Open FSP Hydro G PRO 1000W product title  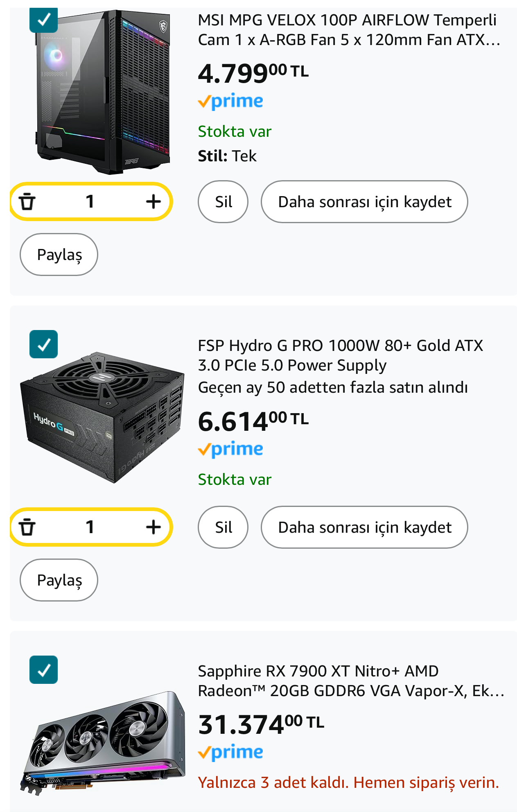point(341,355)
